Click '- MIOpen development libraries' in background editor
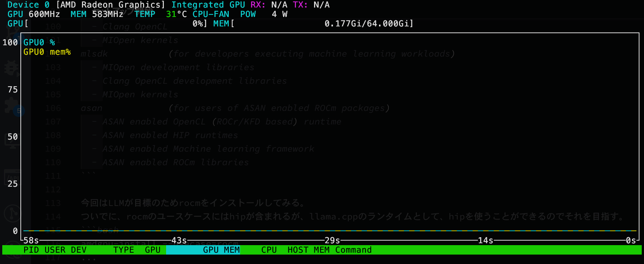Viewport: 644px width, 264px height. 173,68
